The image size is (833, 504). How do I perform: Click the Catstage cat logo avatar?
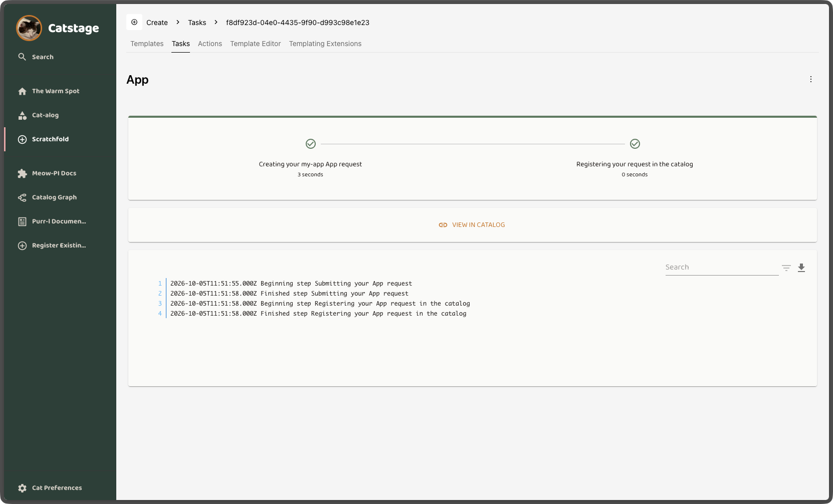pos(29,28)
